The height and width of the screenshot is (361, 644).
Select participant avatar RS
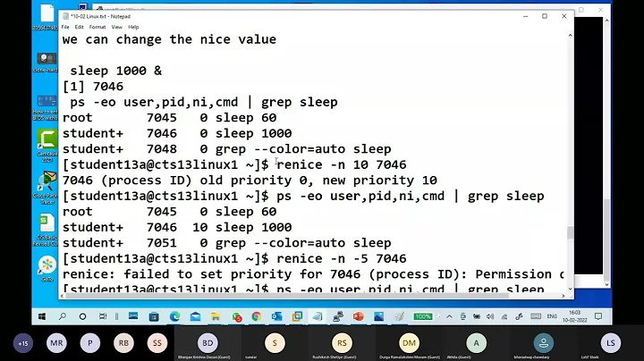(342, 343)
